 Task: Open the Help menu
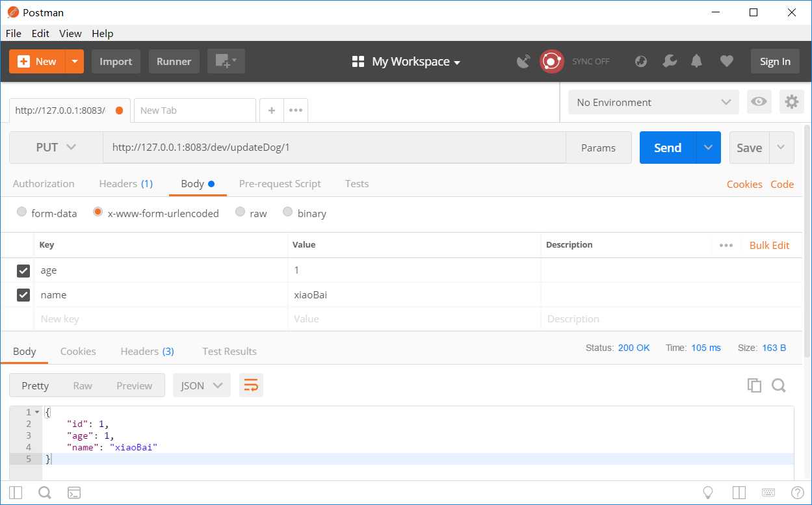point(102,33)
